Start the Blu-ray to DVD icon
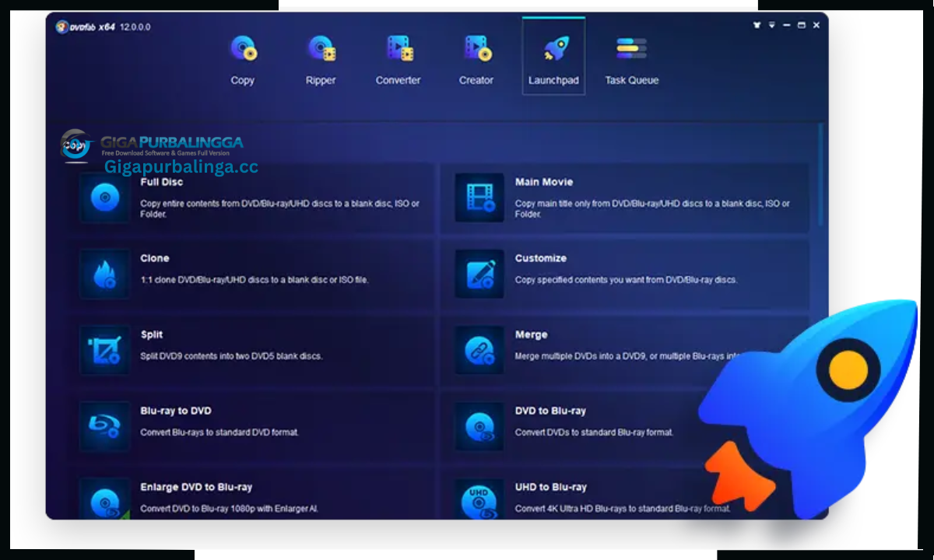Viewport: 934px width, 560px height. click(105, 426)
